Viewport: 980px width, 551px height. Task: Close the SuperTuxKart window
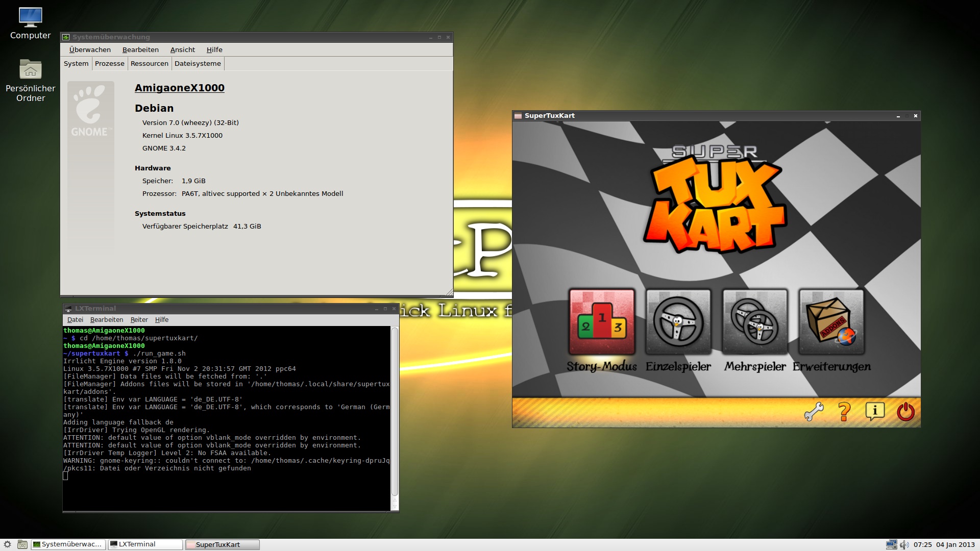tap(916, 116)
